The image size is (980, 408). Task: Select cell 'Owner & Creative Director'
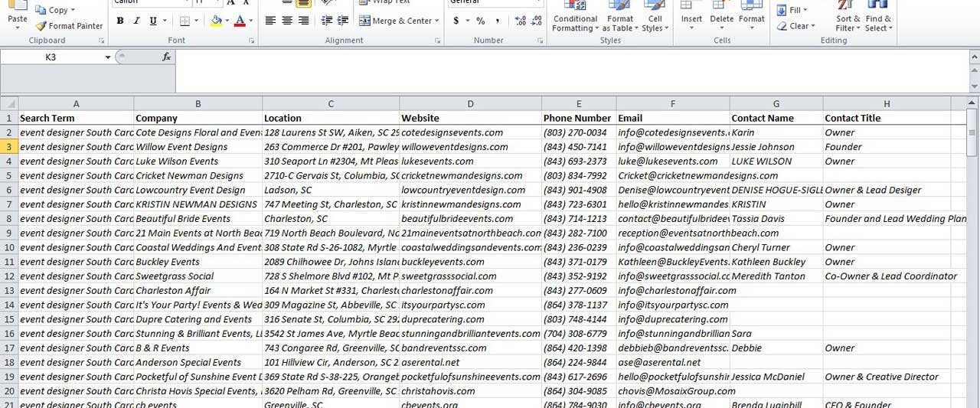coord(887,377)
